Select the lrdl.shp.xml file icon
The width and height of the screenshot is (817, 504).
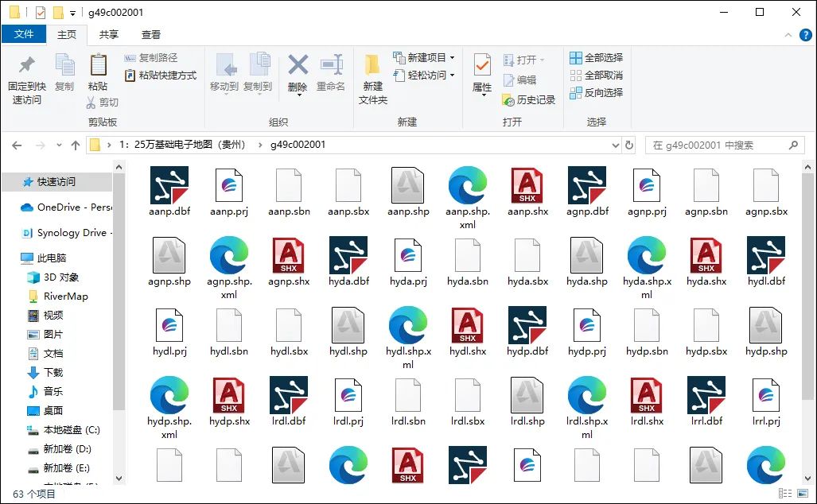[587, 394]
